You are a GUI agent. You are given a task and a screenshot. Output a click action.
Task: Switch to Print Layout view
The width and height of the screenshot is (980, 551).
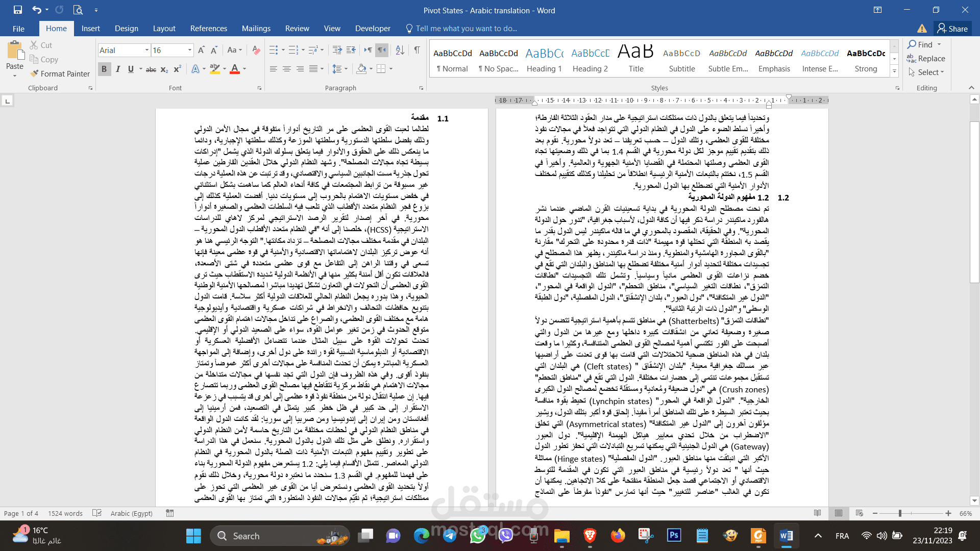(x=839, y=513)
